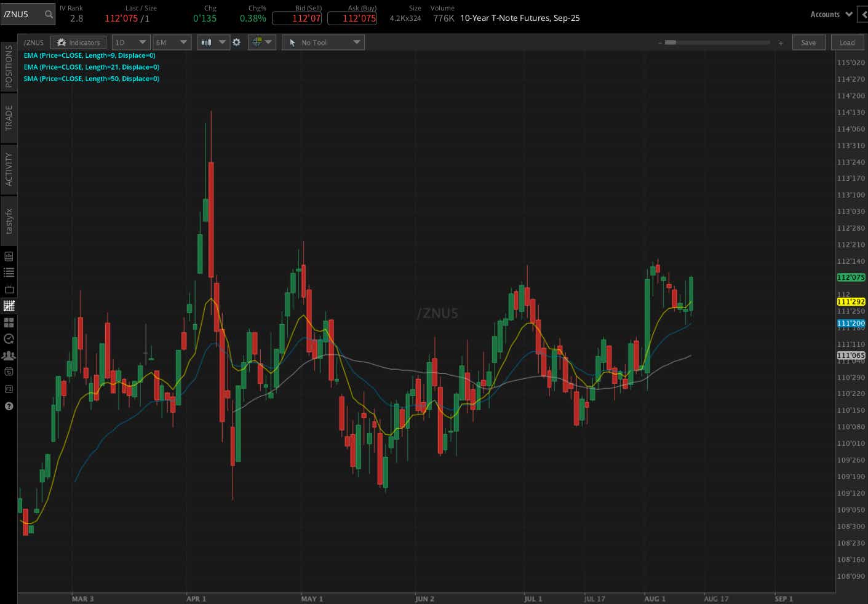Click the MAY 1 date axis label
Image resolution: width=868 pixels, height=604 pixels.
[x=312, y=598]
